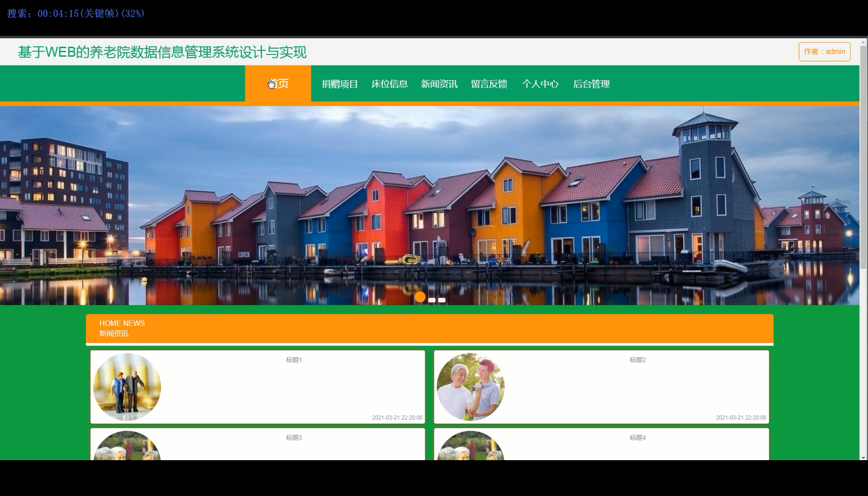Click the circular photo of news 标题1
The width and height of the screenshot is (868, 496).
[127, 387]
